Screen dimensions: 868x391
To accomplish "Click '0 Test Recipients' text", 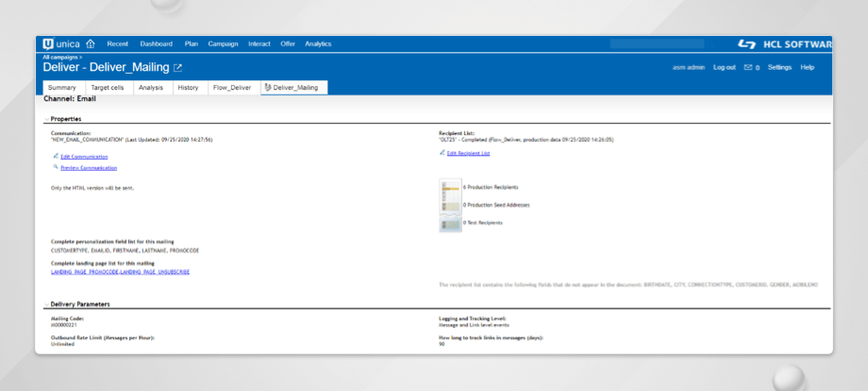I will pyautogui.click(x=483, y=223).
